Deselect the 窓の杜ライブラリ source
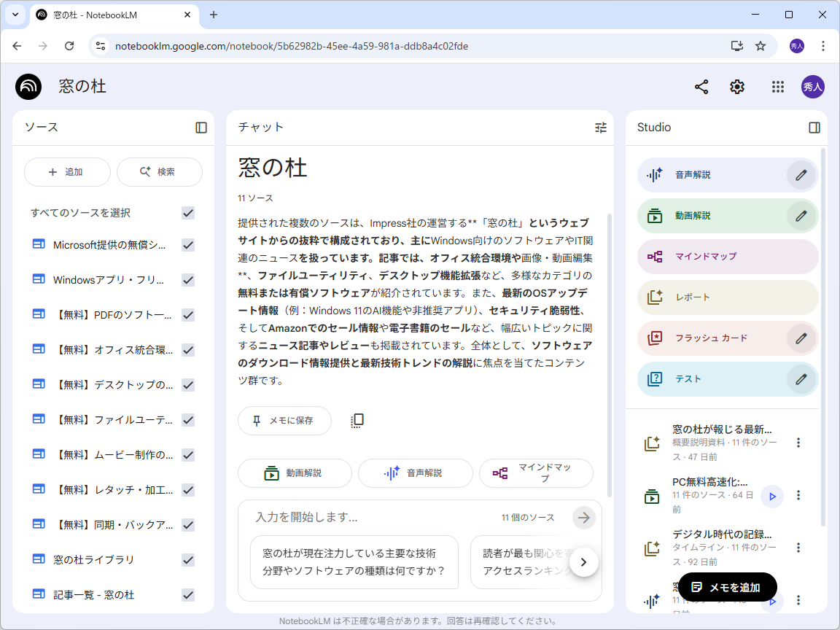840x630 pixels. click(x=187, y=559)
